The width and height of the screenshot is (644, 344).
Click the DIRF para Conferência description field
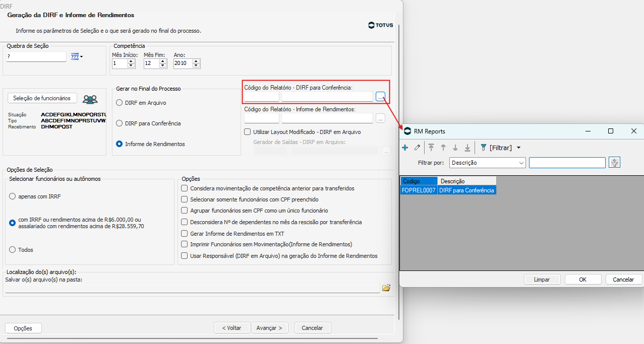[x=327, y=97]
